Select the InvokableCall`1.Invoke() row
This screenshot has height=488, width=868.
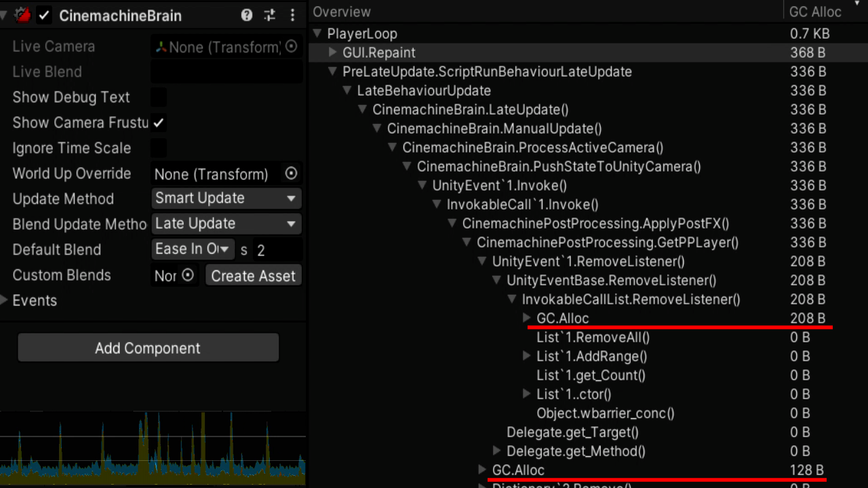click(588, 204)
